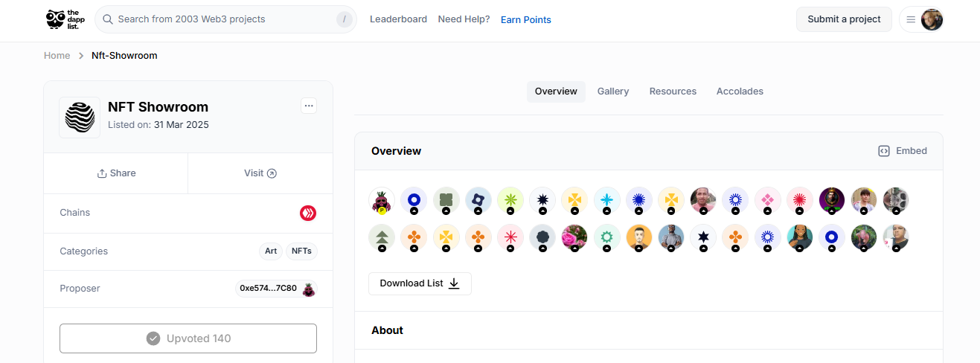Open the six-point dark star avatar
The width and height of the screenshot is (980, 363).
(703, 238)
